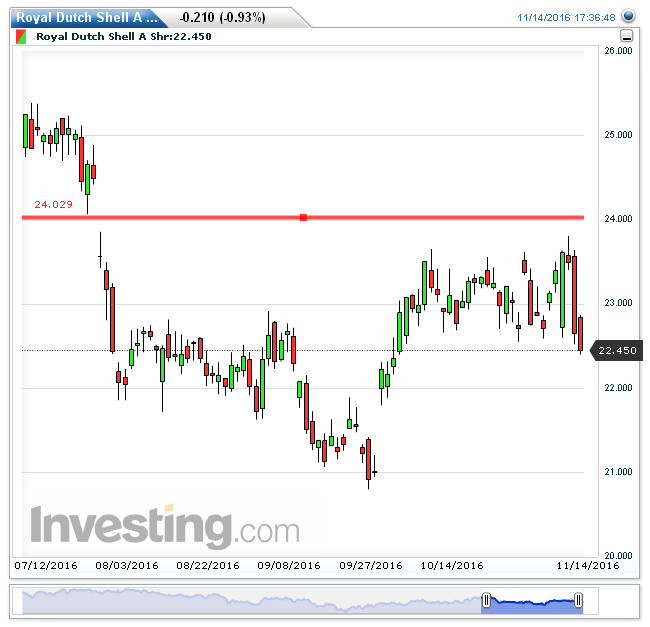Viewport: 650px width, 627px height.
Task: Grab the right range slider handle
Action: point(578,600)
